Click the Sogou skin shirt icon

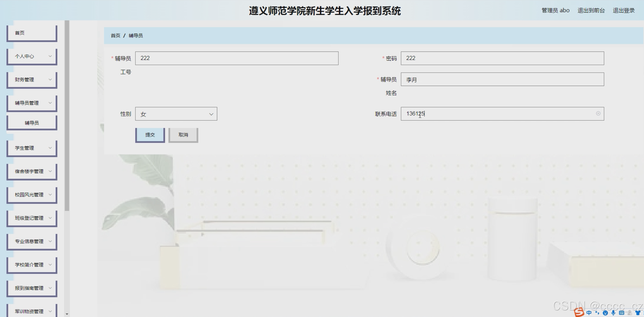click(638, 313)
